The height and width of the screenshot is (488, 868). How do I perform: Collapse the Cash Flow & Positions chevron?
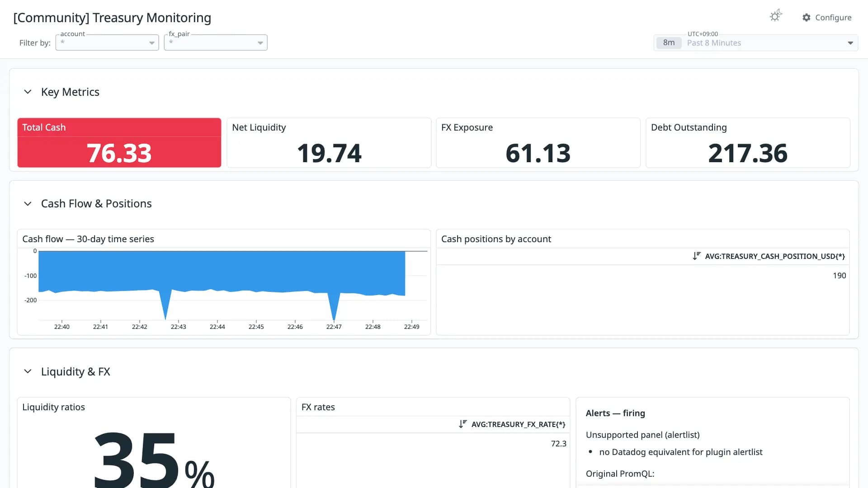28,204
